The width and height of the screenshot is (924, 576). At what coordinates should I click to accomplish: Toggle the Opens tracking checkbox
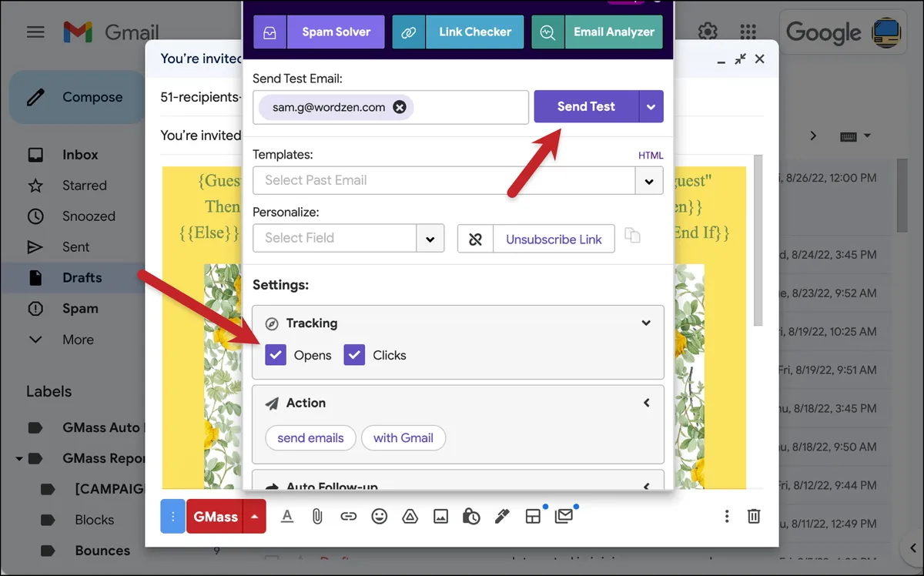276,355
